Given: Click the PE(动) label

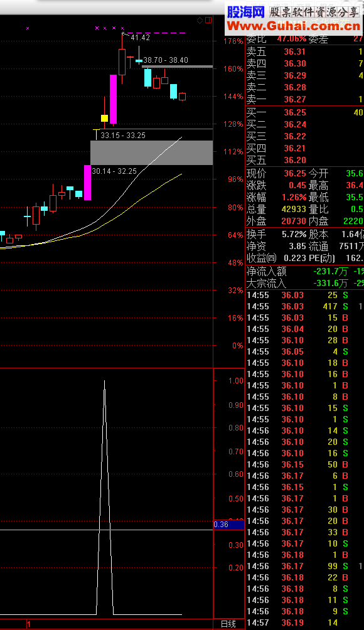Looking at the screenshot, I should pos(322,257).
